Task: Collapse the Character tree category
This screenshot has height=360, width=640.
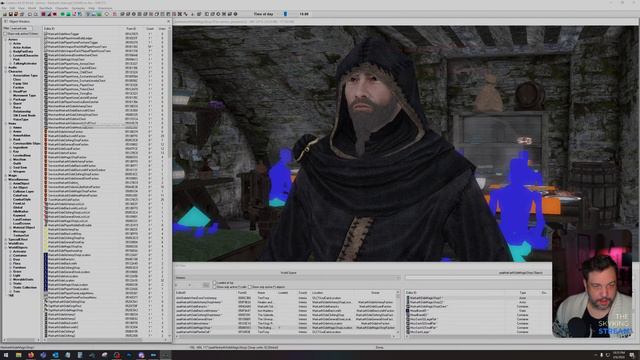Action: click(x=6, y=71)
